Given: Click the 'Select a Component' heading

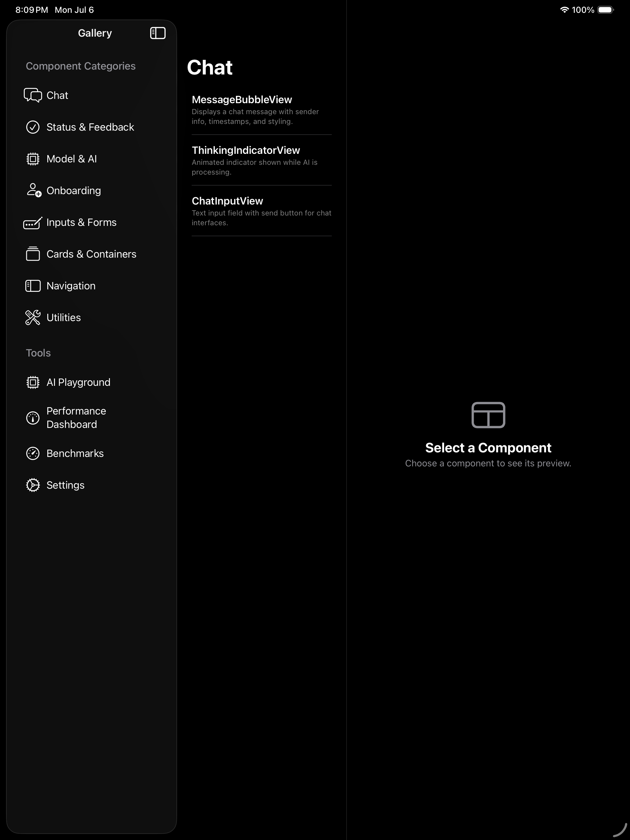Looking at the screenshot, I should pyautogui.click(x=488, y=448).
